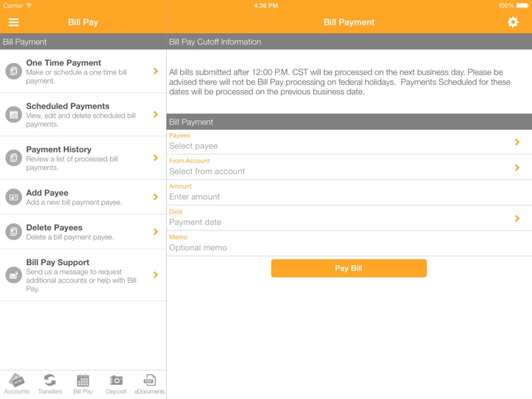Open the Payees selection chevron
The image size is (532, 399).
click(x=517, y=142)
